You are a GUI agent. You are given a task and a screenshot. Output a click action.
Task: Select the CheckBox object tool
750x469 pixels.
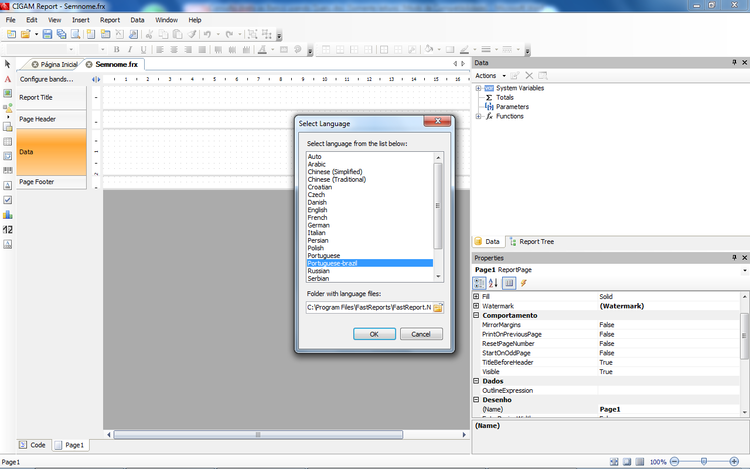[x=8, y=200]
